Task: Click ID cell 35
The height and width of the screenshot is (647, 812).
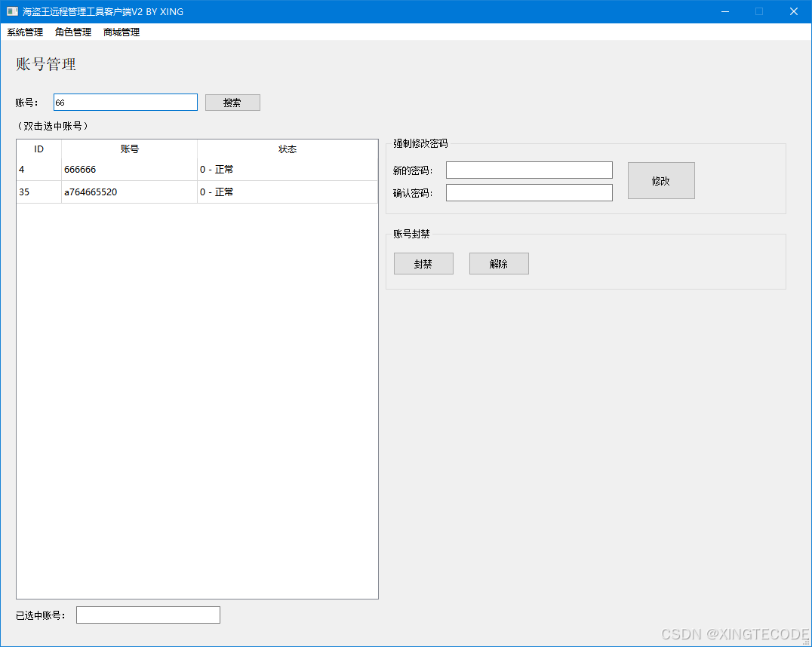Action: click(38, 192)
